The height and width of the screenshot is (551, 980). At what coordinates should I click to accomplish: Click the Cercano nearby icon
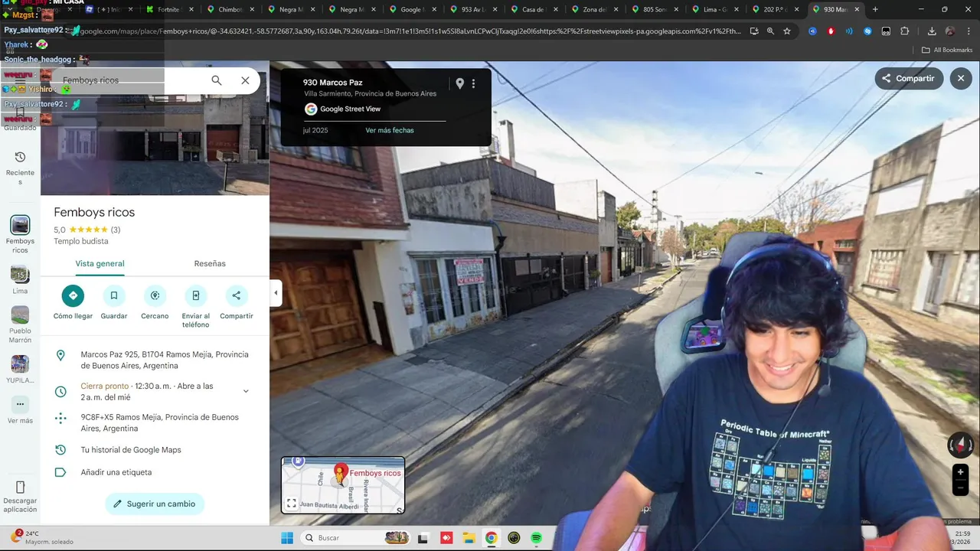point(155,295)
